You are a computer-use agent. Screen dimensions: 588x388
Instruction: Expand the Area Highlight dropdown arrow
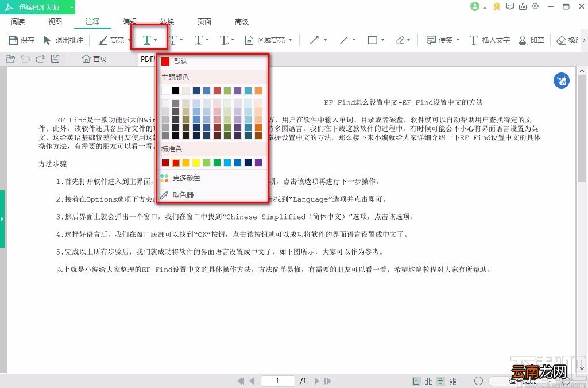tap(290, 40)
